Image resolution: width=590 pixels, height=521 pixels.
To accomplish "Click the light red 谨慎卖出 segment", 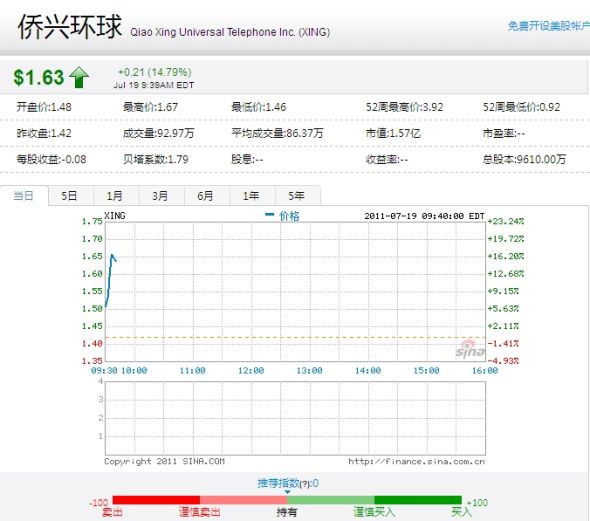I will [x=243, y=500].
